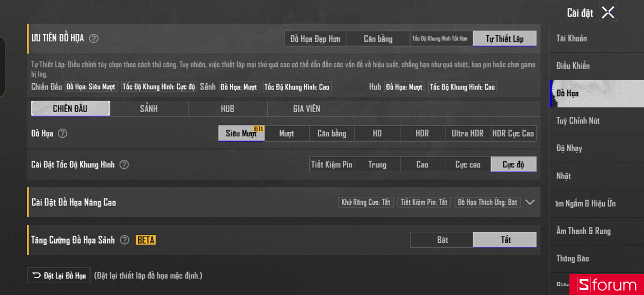The height and width of the screenshot is (295, 644).
Task: Select Đồ Họa Đẹp Hơn priority
Action: pyautogui.click(x=316, y=39)
